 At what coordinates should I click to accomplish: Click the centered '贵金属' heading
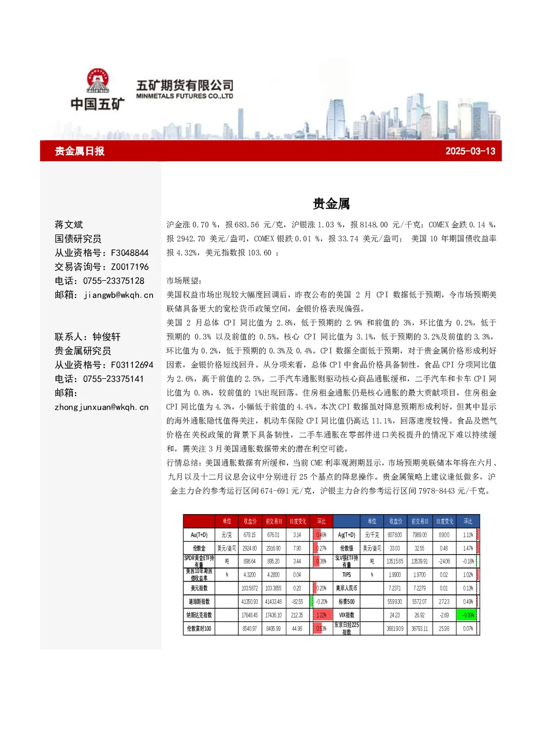(331, 204)
